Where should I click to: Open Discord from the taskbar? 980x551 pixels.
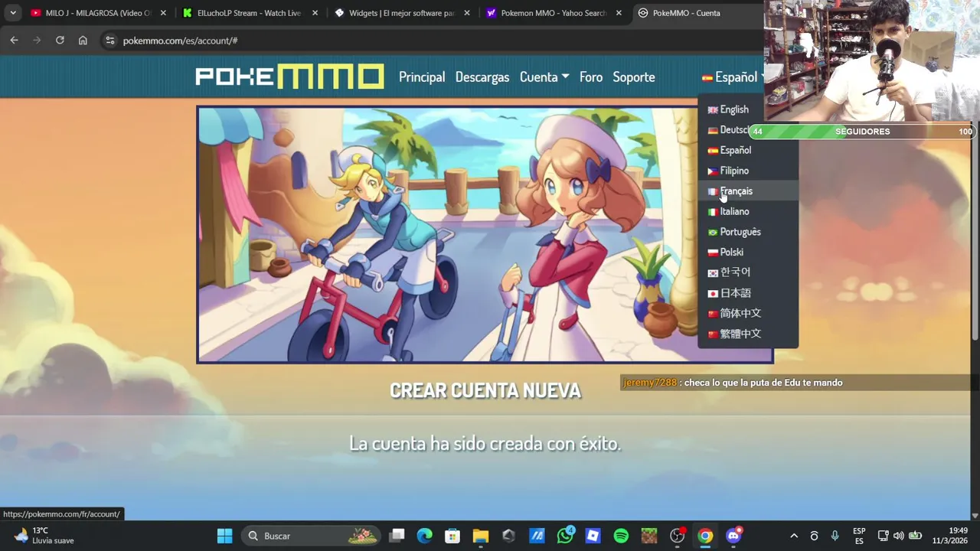coord(733,536)
